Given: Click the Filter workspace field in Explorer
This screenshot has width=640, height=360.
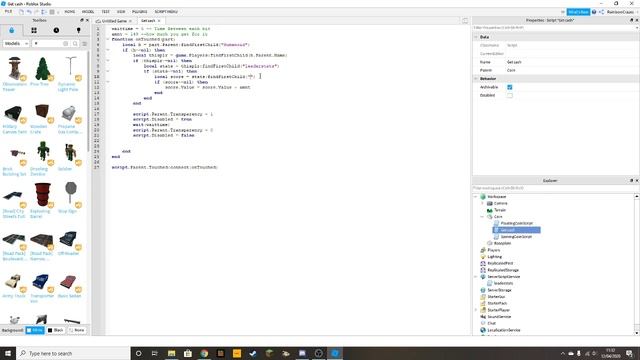Looking at the screenshot, I should [555, 188].
